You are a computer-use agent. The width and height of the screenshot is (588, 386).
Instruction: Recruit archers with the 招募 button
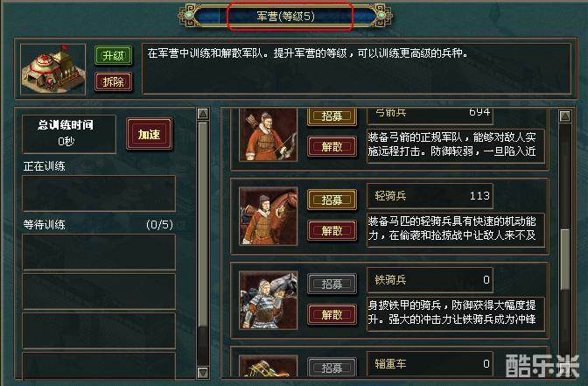332,116
